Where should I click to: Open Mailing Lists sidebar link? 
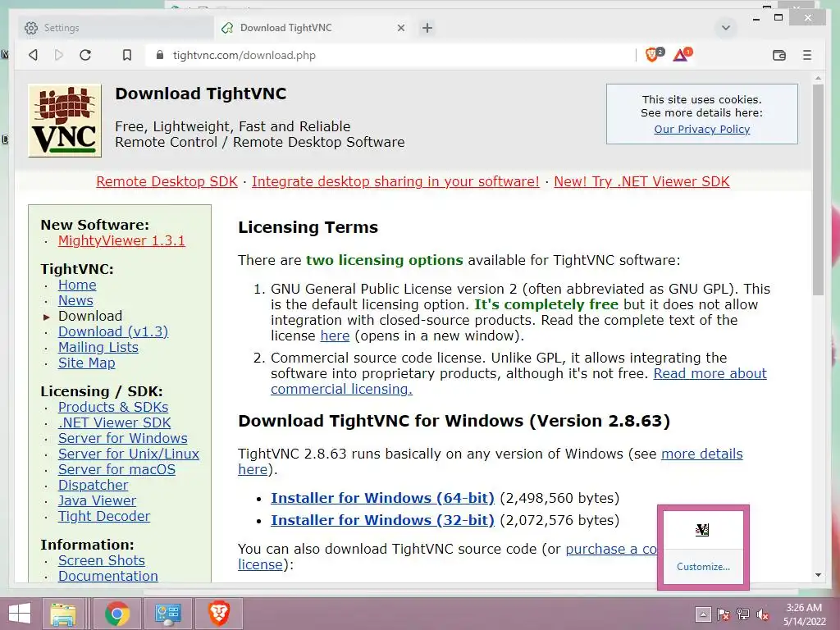pos(98,347)
